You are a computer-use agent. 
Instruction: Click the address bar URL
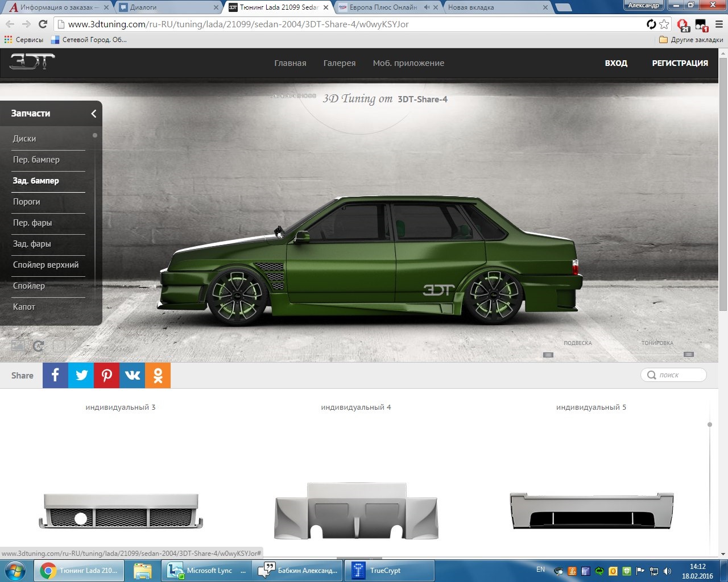(238, 24)
